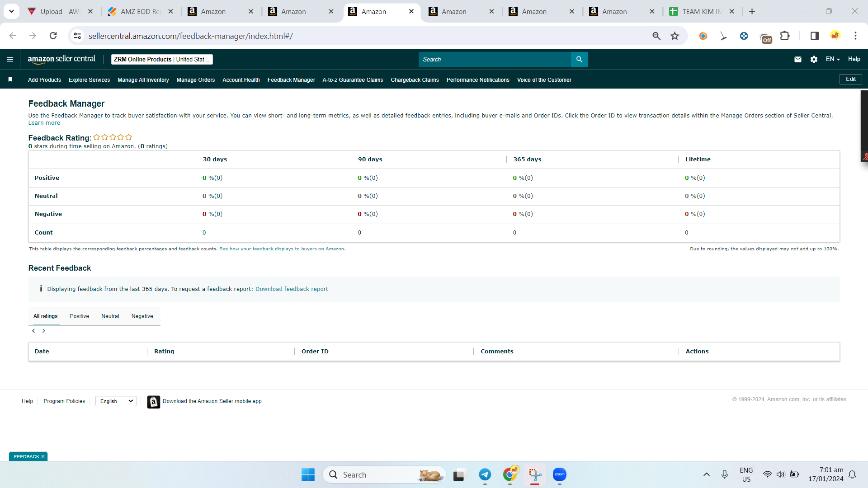Select the Negative feedback tab
Screen dimensions: 868x488
pyautogui.click(x=142, y=316)
